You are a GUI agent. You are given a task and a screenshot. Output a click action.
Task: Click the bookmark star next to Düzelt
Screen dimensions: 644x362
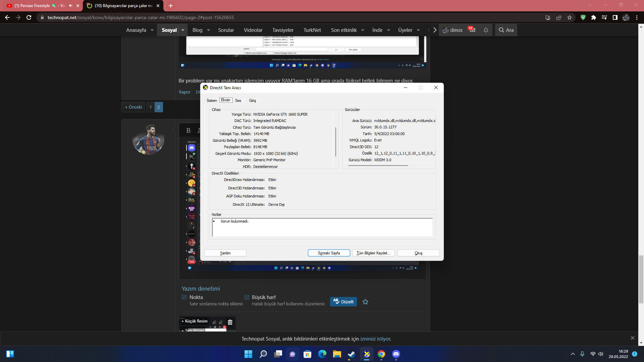click(x=365, y=302)
